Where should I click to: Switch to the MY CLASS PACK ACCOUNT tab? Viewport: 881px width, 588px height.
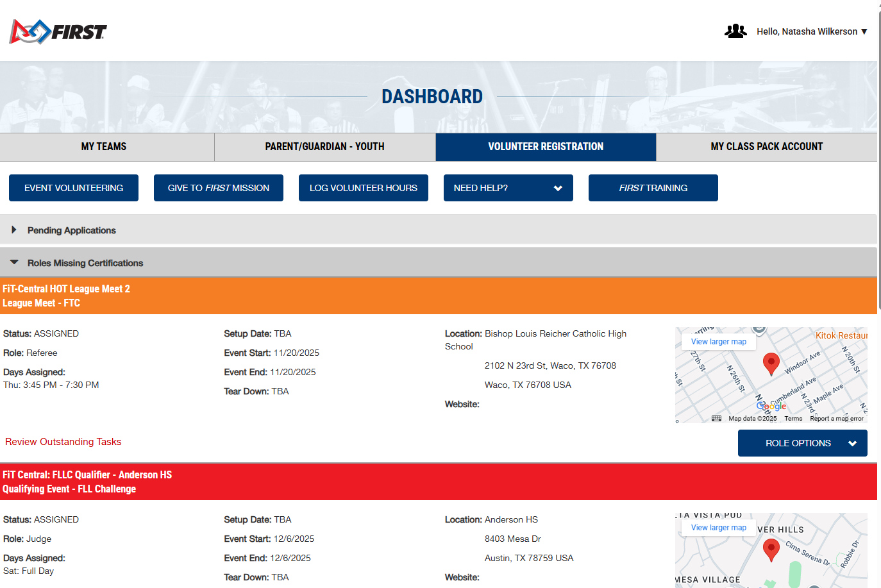click(x=766, y=146)
